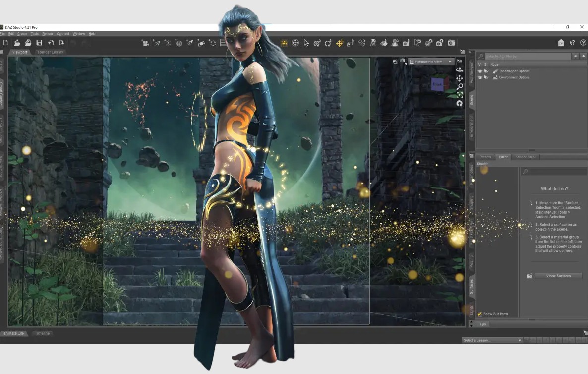Uncheck the Show Sub Items checkbox
The image size is (588, 374).
point(480,314)
